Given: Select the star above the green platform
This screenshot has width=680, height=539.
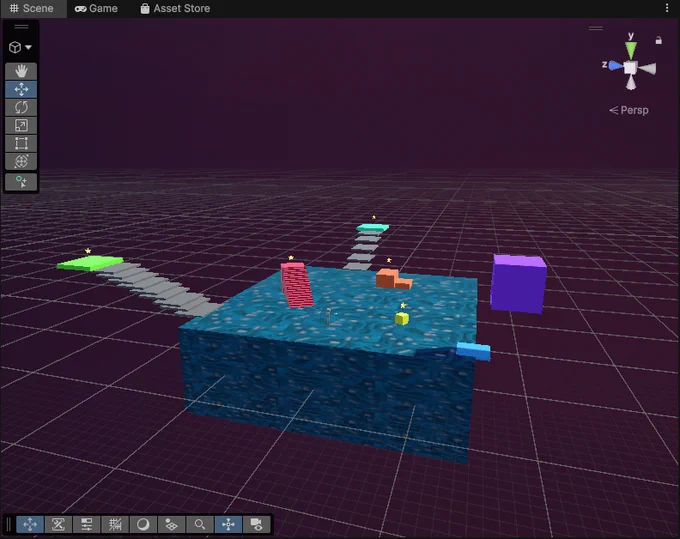Looking at the screenshot, I should coord(88,251).
